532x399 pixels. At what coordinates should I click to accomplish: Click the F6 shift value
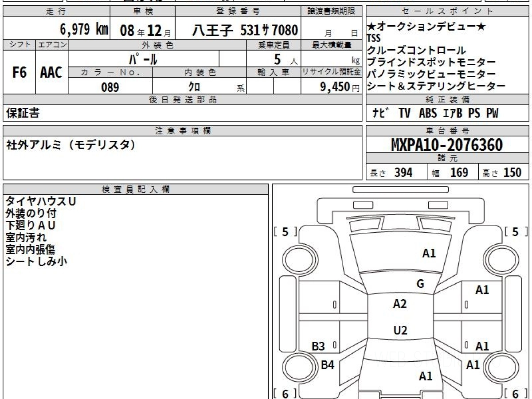point(20,73)
